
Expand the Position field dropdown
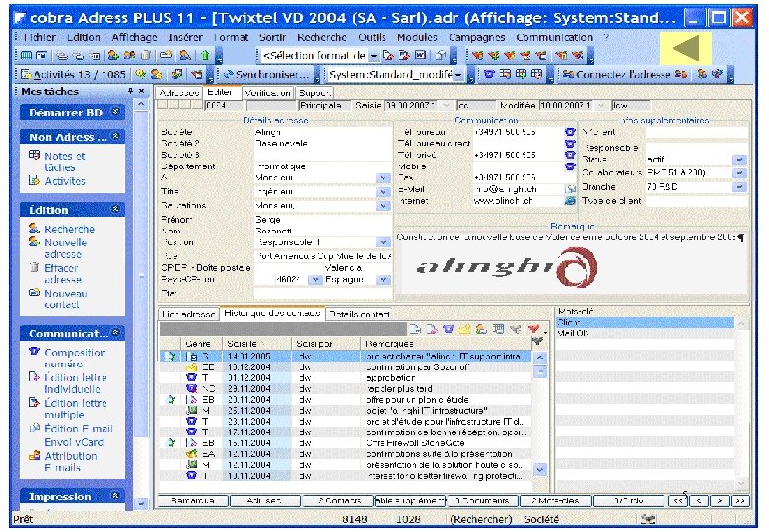click(384, 242)
